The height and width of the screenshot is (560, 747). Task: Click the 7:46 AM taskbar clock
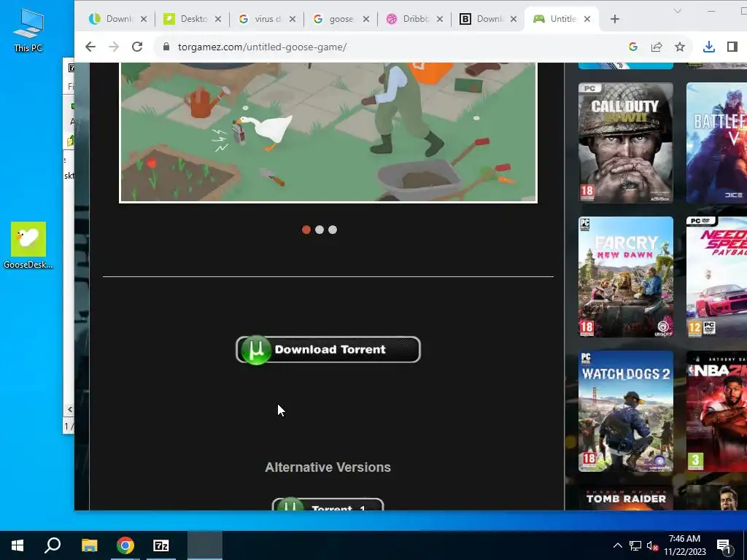coord(684,545)
